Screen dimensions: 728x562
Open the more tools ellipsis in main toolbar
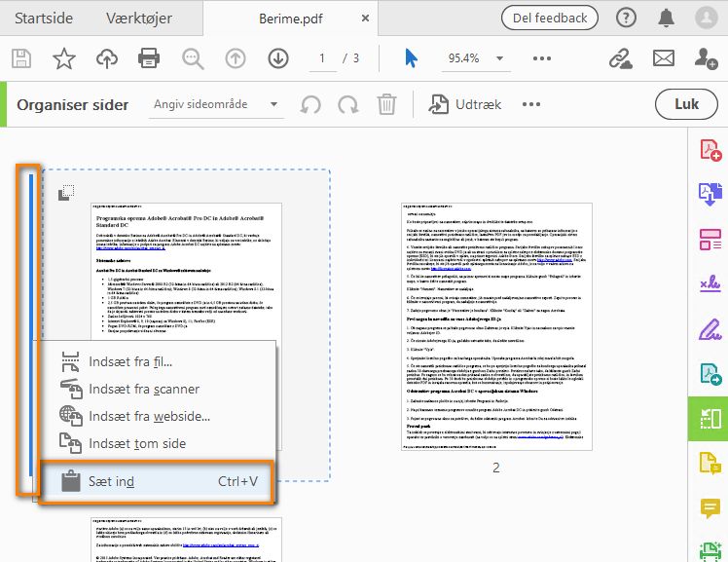(542, 58)
